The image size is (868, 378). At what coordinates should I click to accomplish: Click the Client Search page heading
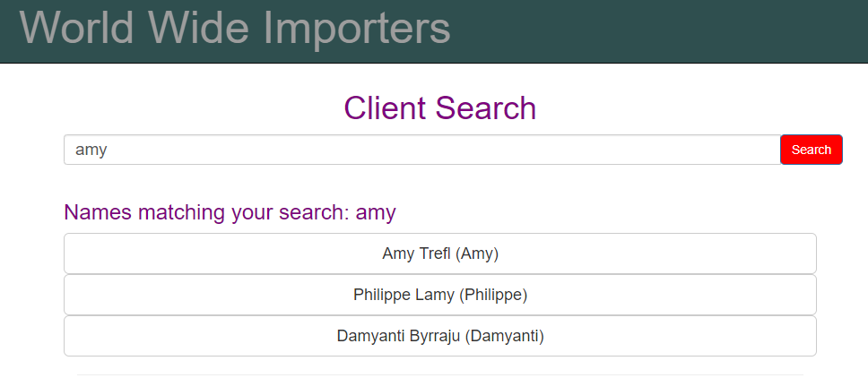pos(440,107)
